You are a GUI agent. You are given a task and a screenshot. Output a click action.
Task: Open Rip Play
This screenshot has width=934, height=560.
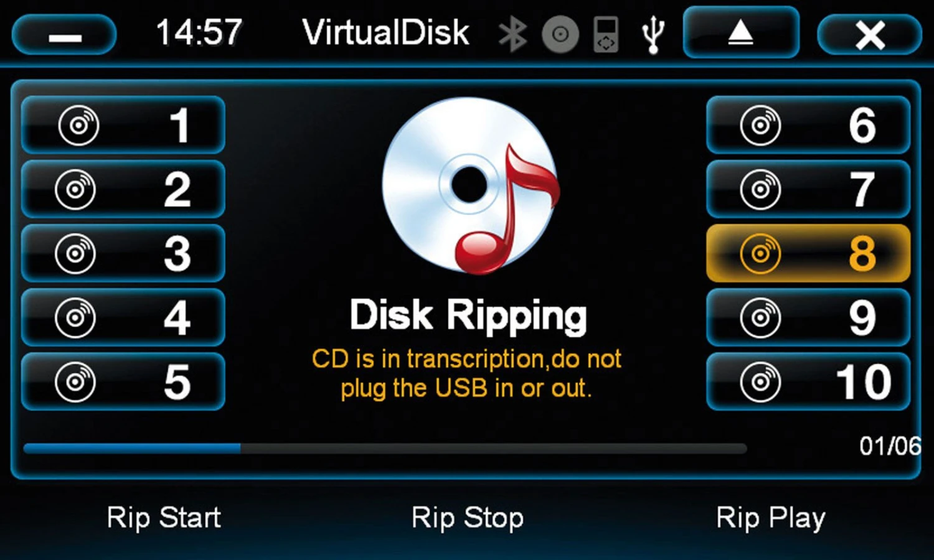coord(771,518)
